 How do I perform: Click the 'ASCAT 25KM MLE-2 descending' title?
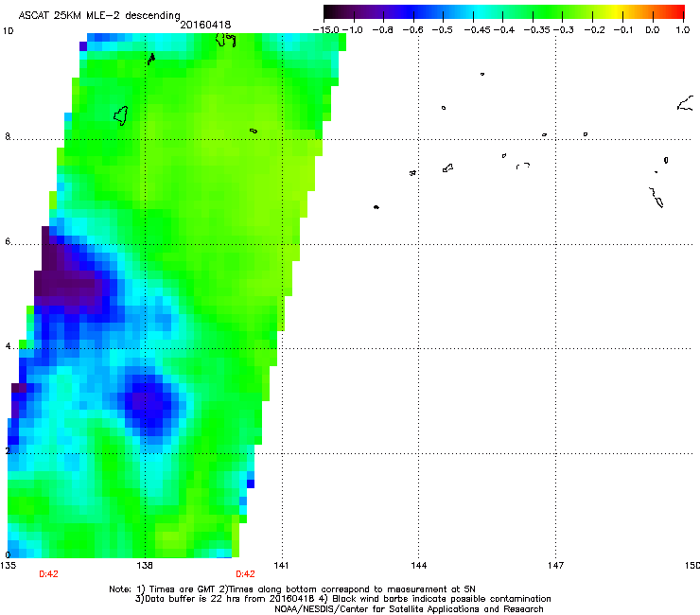click(99, 15)
